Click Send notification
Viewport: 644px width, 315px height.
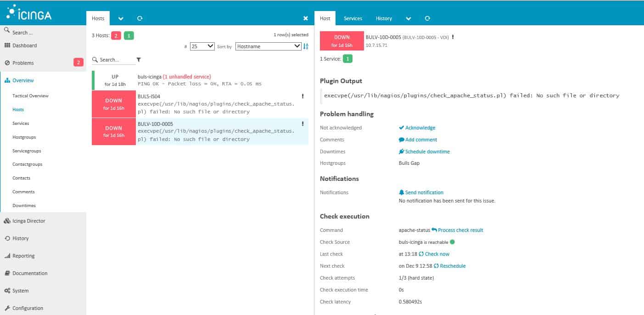(421, 192)
